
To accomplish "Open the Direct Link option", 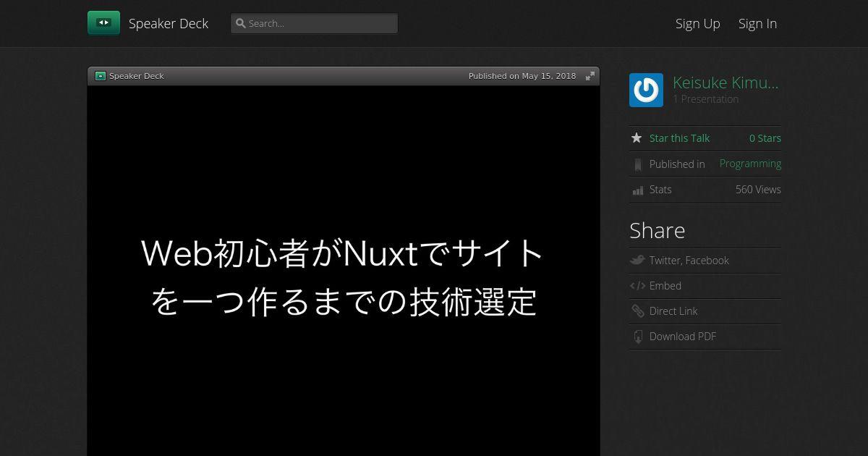I will tap(673, 311).
